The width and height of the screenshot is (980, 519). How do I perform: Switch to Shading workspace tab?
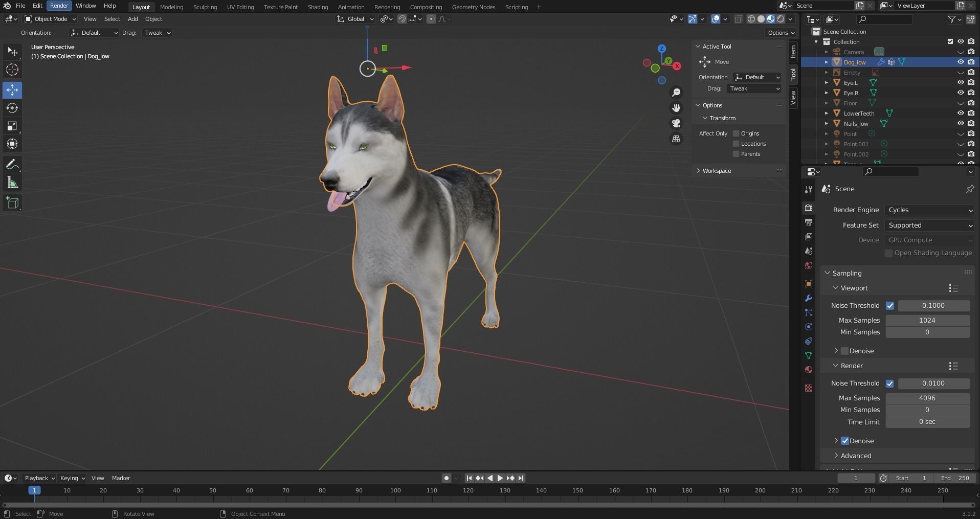pyautogui.click(x=318, y=7)
